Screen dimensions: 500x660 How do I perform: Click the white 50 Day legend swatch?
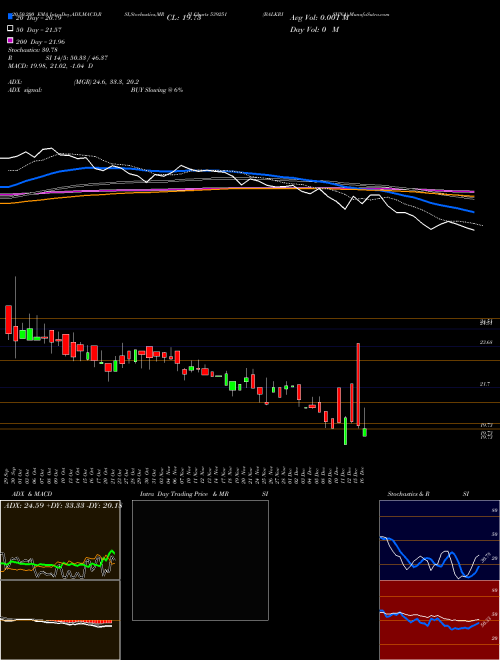(10, 29)
